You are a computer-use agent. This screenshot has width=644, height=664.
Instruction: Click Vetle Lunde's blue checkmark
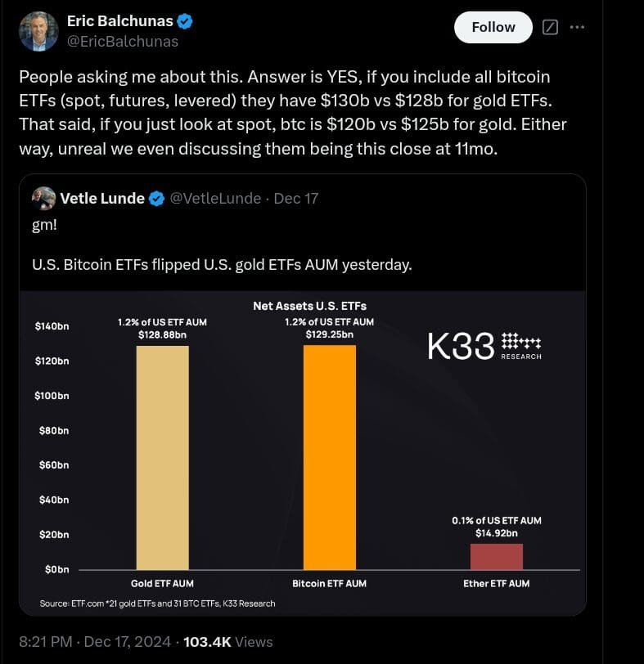[155, 198]
